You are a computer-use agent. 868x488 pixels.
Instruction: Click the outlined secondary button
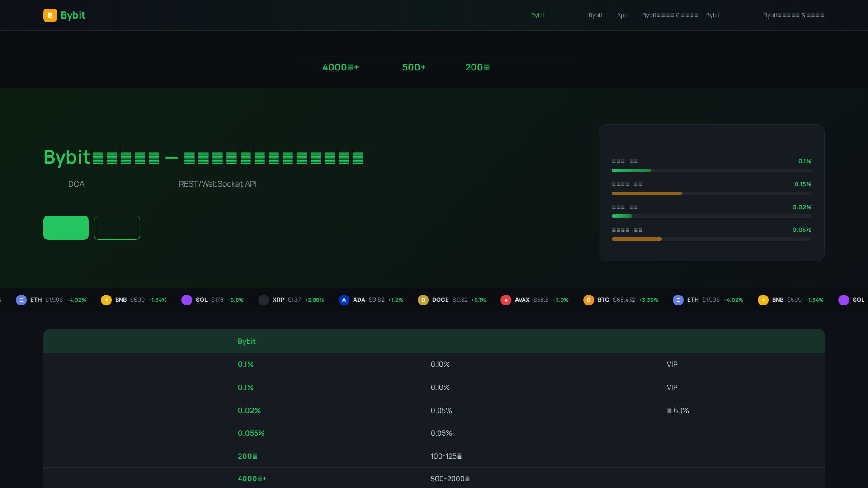tap(117, 228)
